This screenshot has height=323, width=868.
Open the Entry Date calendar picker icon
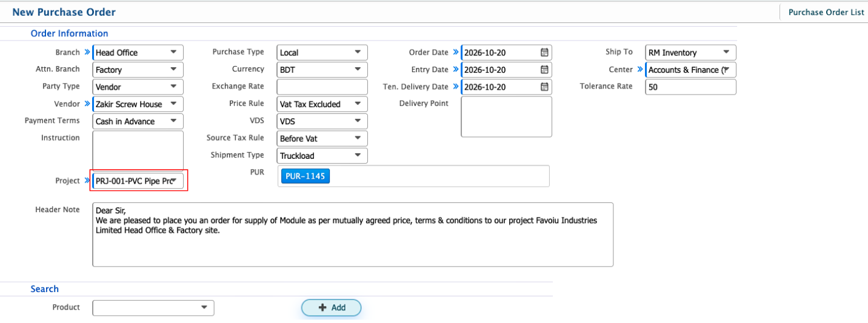coord(544,70)
